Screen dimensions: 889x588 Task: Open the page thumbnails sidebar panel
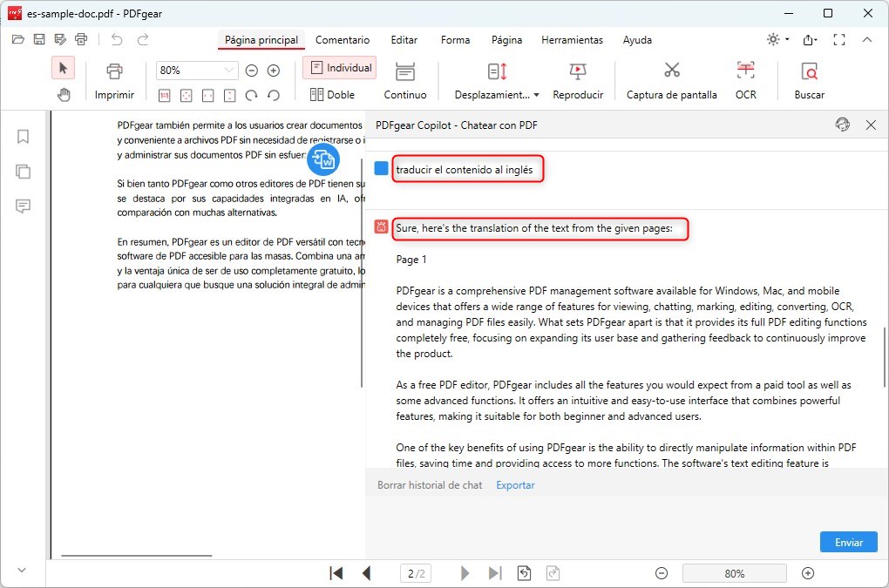23,171
